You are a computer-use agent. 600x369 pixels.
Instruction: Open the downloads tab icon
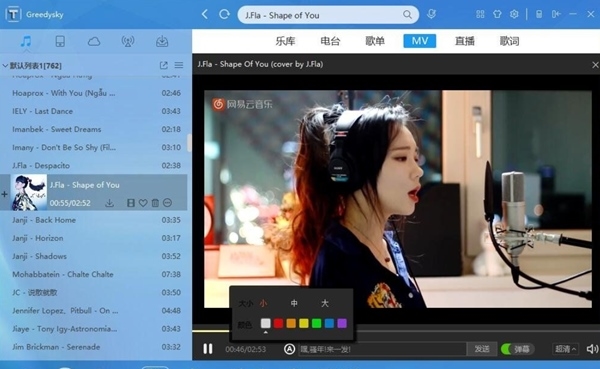tap(162, 41)
